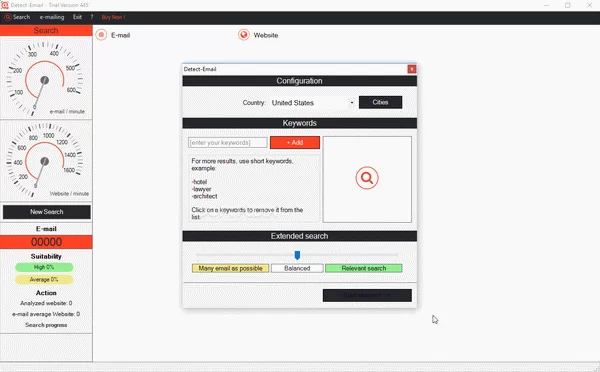Screen dimensions: 600x372
Task: Click the Cities button
Action: pyautogui.click(x=380, y=102)
